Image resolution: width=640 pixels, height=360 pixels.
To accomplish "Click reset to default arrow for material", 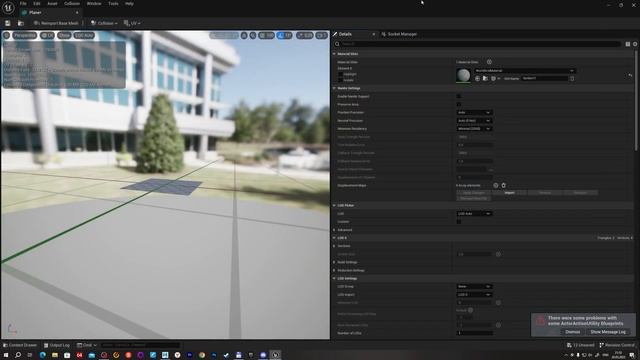I will pyautogui.click(x=630, y=76).
